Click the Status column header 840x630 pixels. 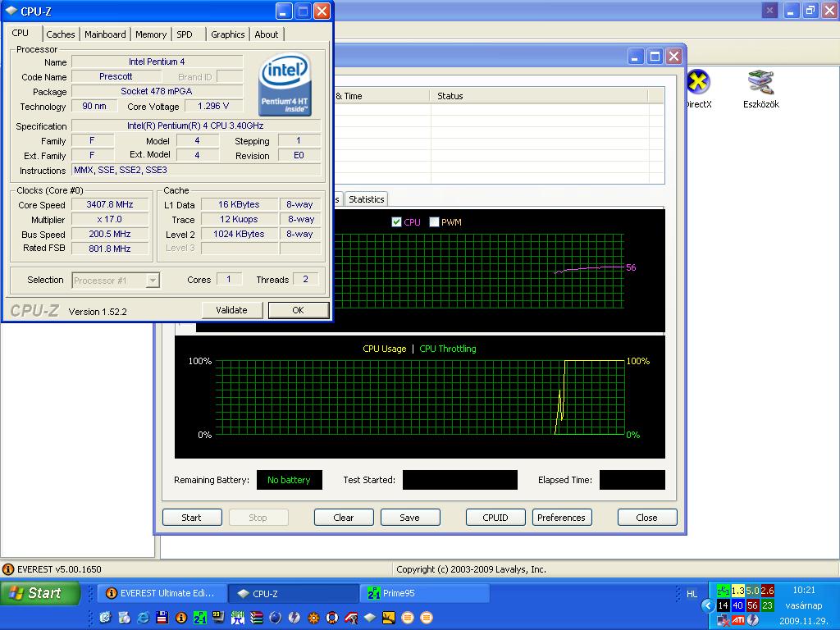[x=539, y=96]
